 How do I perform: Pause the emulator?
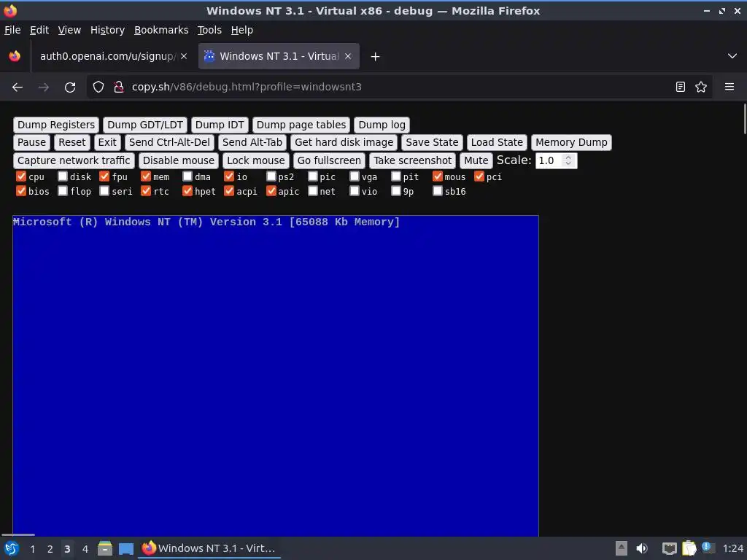point(32,142)
